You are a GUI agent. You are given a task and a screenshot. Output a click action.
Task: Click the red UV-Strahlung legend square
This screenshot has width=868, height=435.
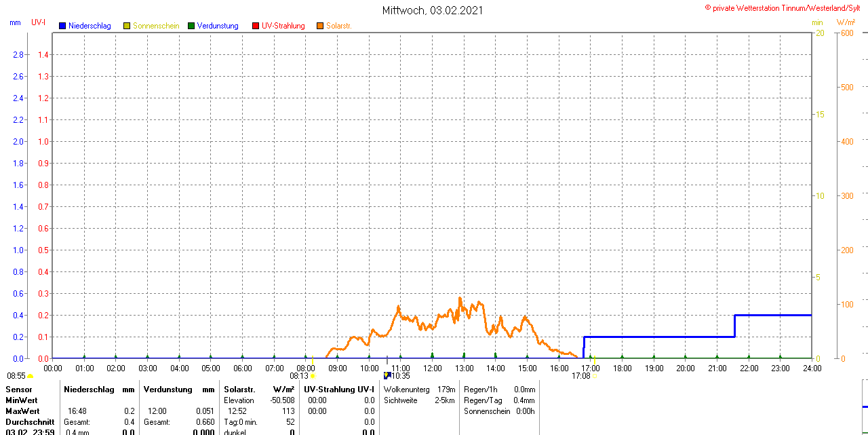point(256,26)
